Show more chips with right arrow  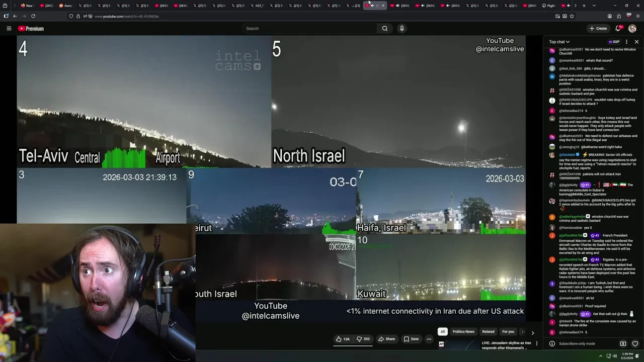pyautogui.click(x=533, y=332)
